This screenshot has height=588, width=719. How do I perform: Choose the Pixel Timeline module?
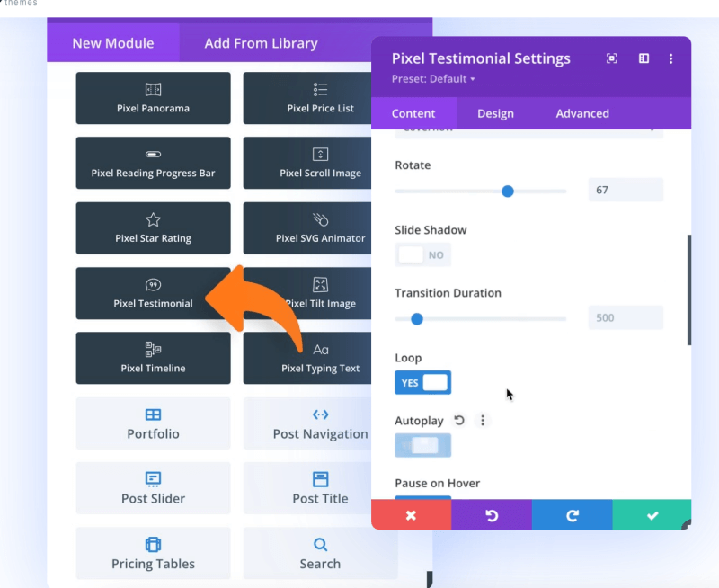[153, 358]
